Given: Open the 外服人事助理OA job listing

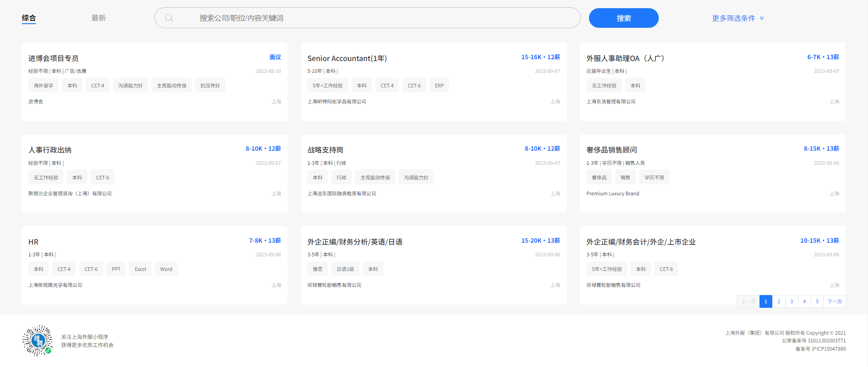Looking at the screenshot, I should [625, 58].
